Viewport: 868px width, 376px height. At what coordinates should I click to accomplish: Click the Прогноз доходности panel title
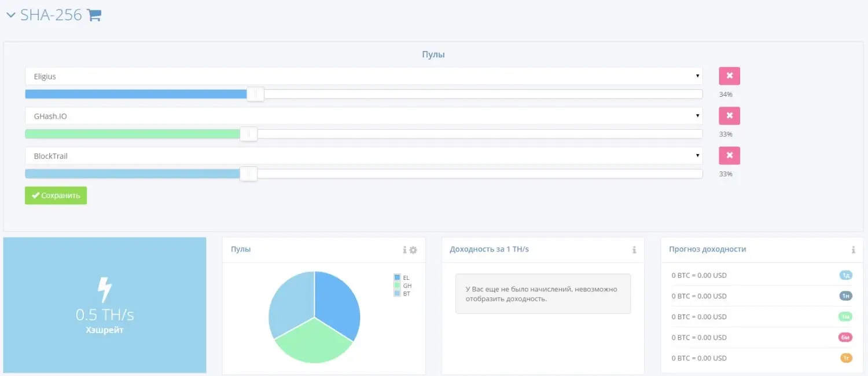click(707, 249)
